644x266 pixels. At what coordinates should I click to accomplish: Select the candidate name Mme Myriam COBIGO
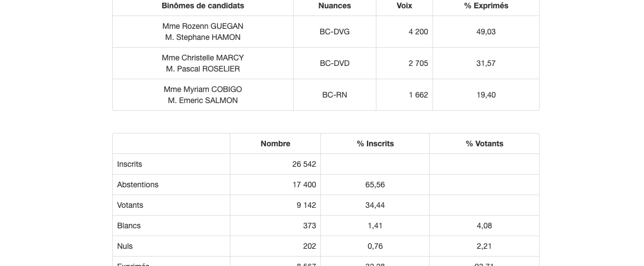tap(203, 89)
